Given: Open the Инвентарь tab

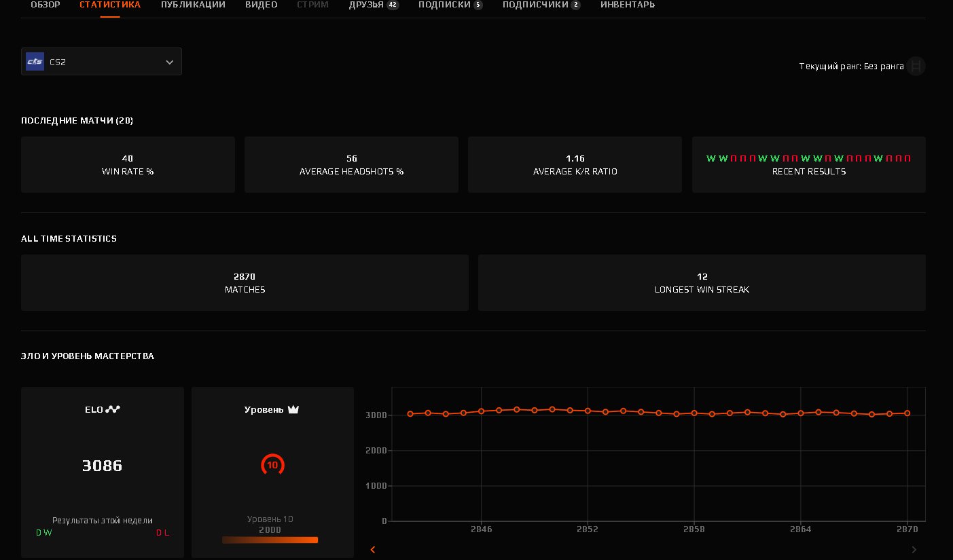Looking at the screenshot, I should [x=628, y=5].
